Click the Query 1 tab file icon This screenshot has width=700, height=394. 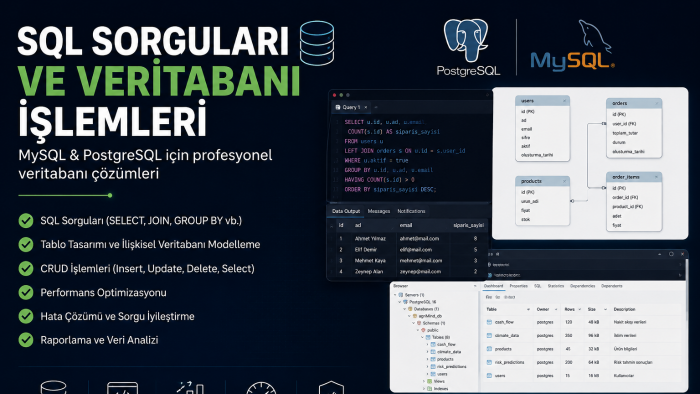338,107
